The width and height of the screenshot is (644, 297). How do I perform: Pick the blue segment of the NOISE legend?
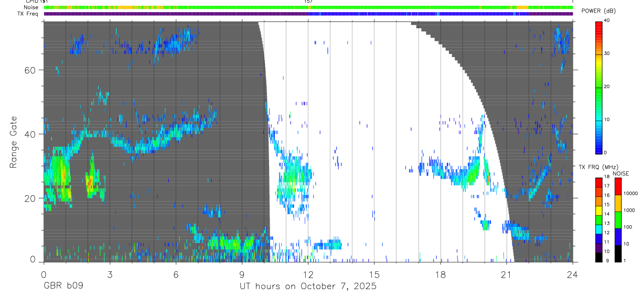pos(618,236)
